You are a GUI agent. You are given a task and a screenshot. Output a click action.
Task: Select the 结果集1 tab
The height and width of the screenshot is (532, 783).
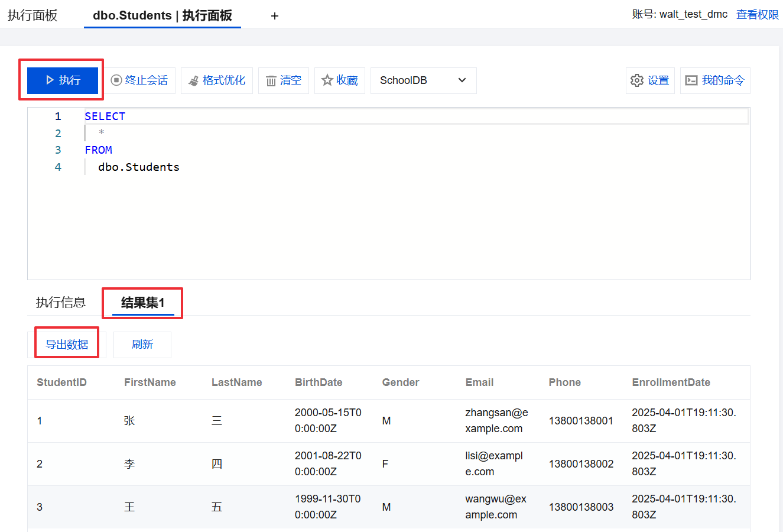(142, 303)
